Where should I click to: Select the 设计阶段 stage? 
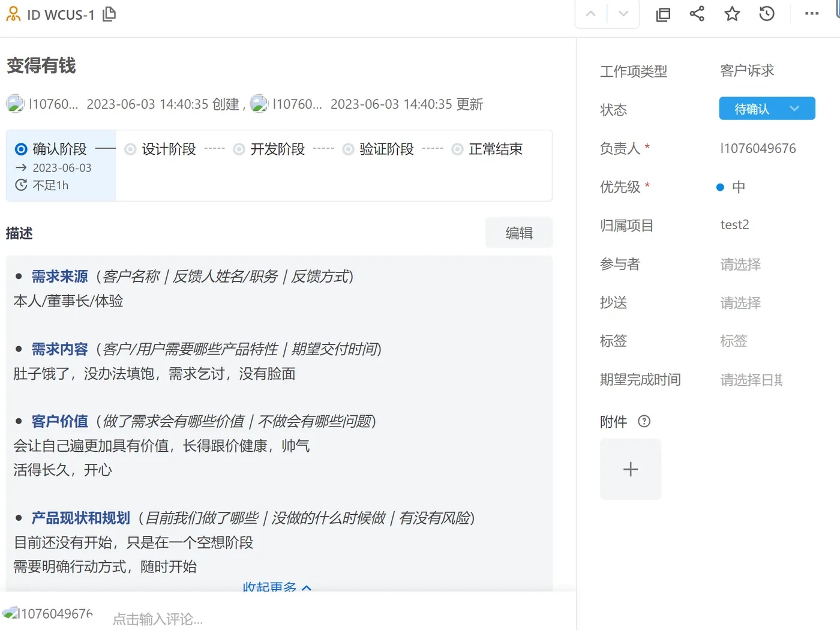[x=160, y=149]
